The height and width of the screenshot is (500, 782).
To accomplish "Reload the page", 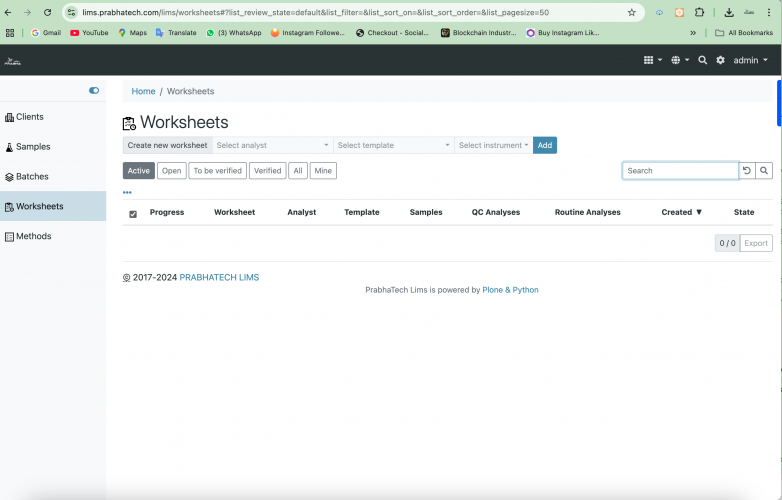I will pyautogui.click(x=47, y=12).
